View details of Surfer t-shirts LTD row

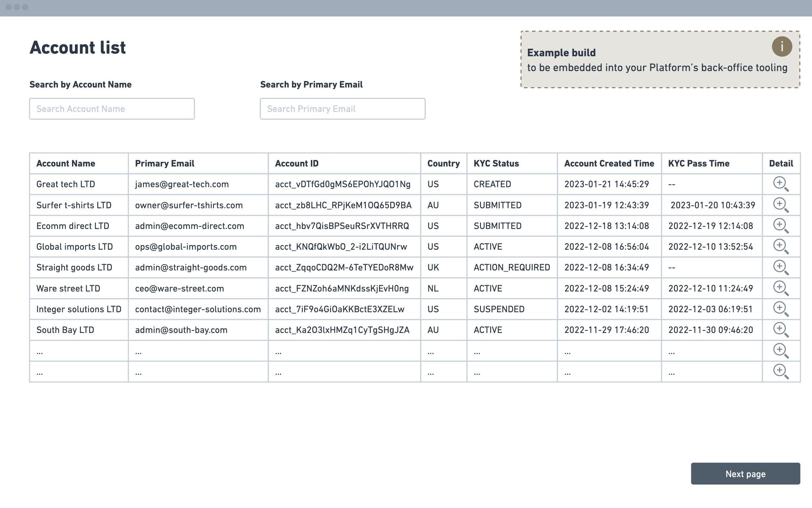pos(780,205)
